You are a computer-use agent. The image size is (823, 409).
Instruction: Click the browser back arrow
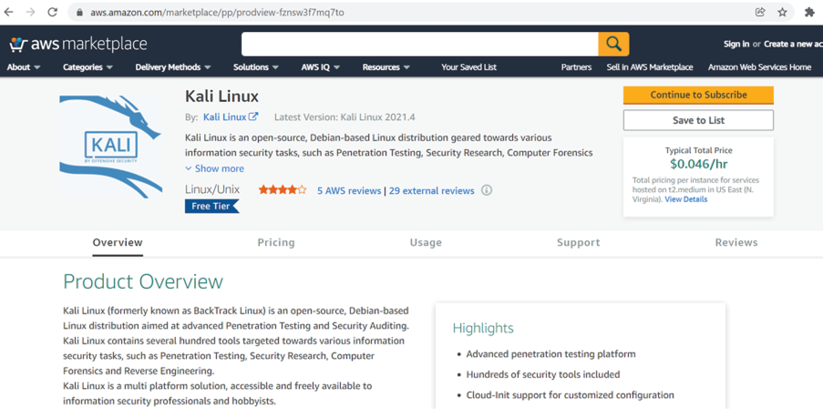pos(8,12)
